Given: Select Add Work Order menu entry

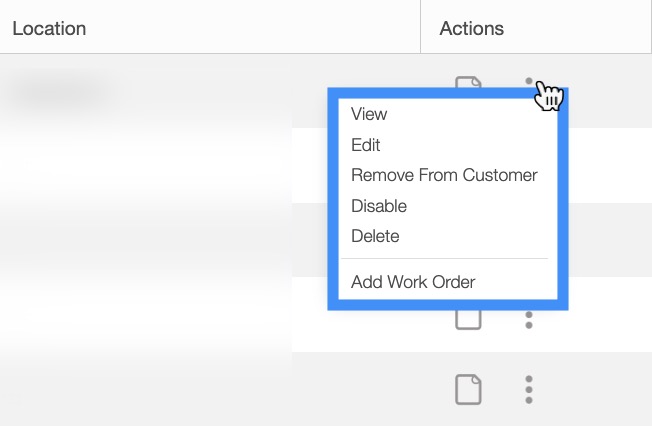Looking at the screenshot, I should tap(413, 282).
